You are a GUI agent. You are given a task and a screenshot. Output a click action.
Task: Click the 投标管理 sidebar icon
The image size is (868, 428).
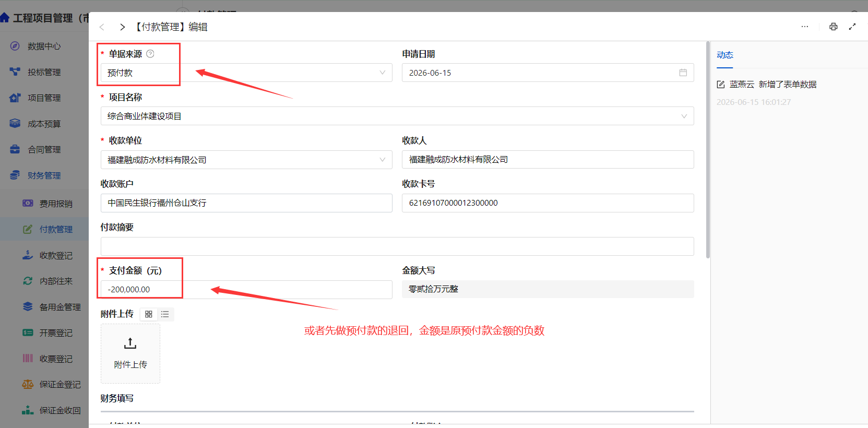tap(15, 72)
